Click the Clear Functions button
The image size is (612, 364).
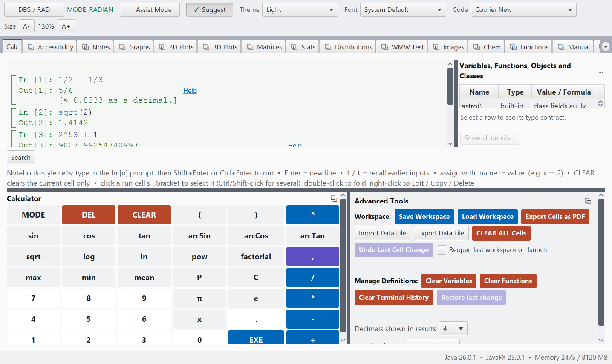508,281
